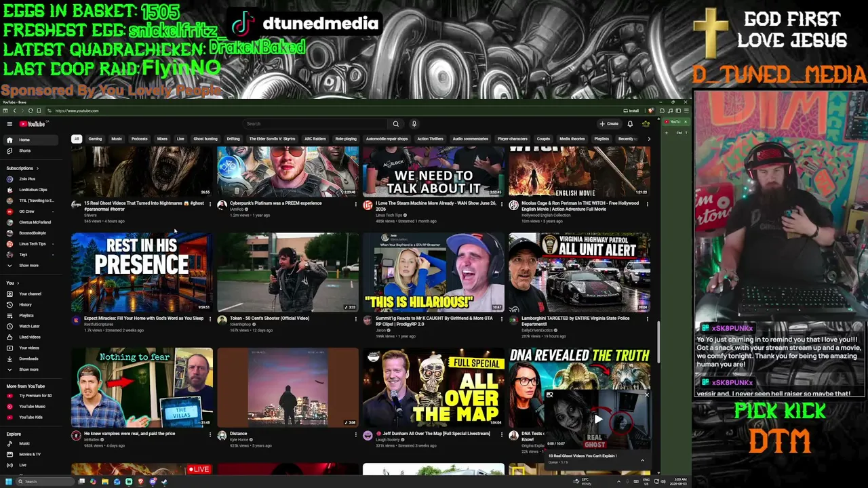Expand the miniplayer with top-left icon
868x488 pixels.
pyautogui.click(x=549, y=394)
